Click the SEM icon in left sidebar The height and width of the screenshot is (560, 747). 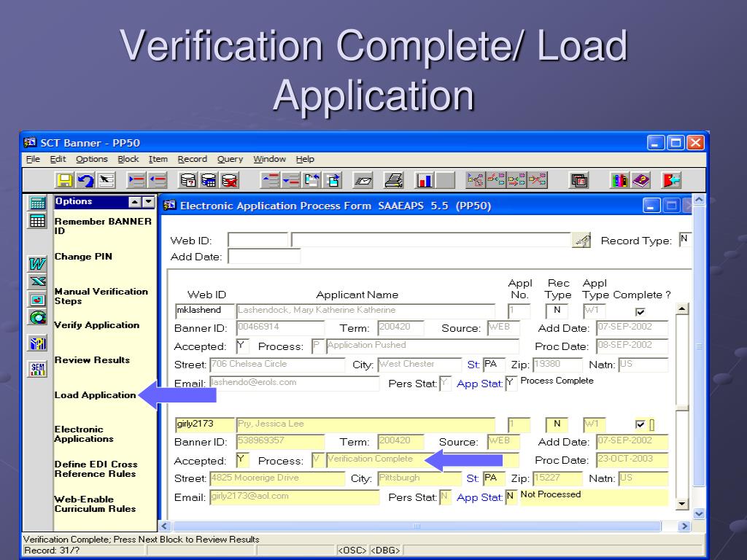(38, 368)
